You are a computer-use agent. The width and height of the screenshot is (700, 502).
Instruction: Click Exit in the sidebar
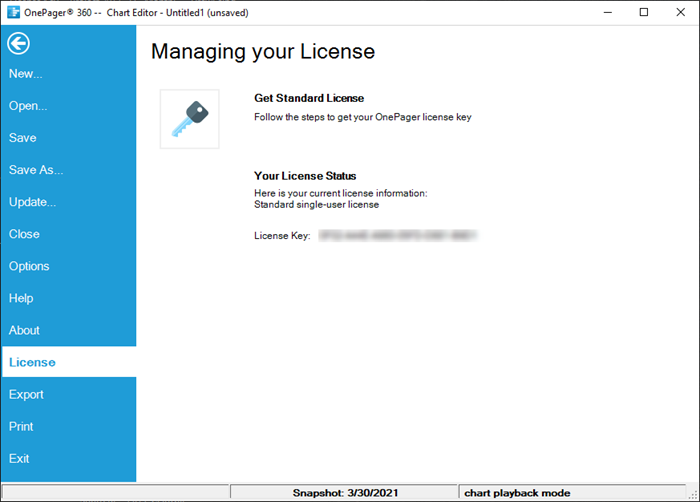pos(19,458)
